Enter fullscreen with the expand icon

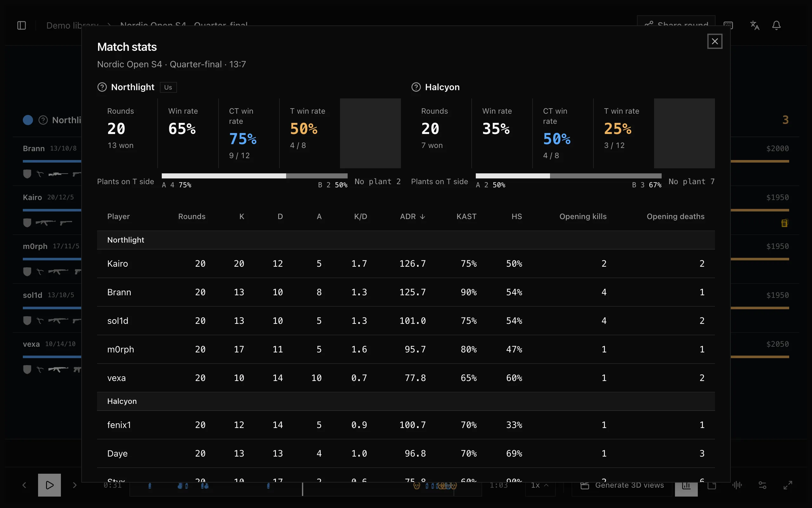[788, 485]
